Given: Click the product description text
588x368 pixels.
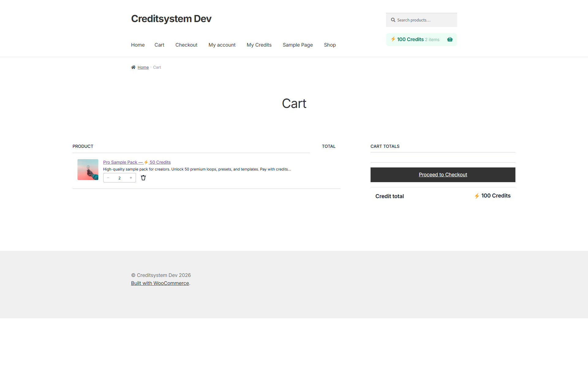Looking at the screenshot, I should [x=197, y=169].
